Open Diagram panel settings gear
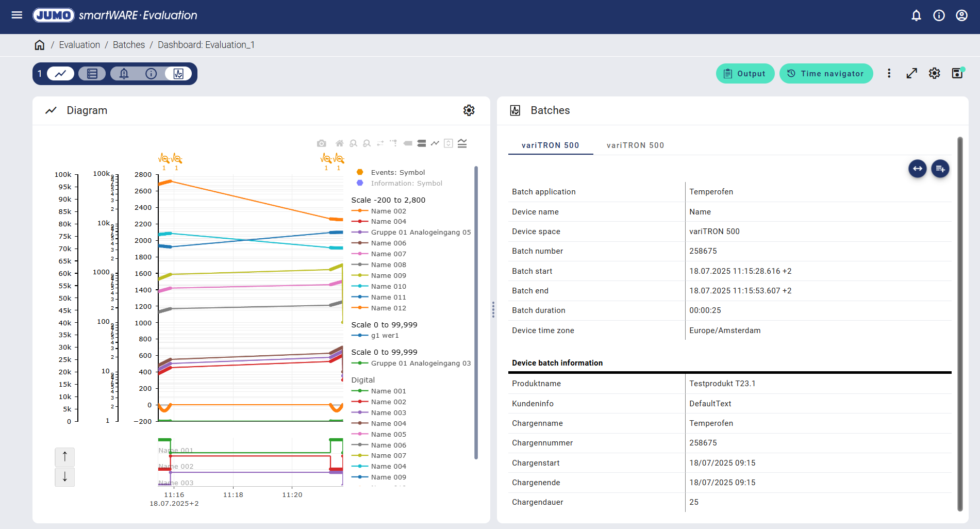Viewport: 980px width, 529px height. [x=469, y=110]
